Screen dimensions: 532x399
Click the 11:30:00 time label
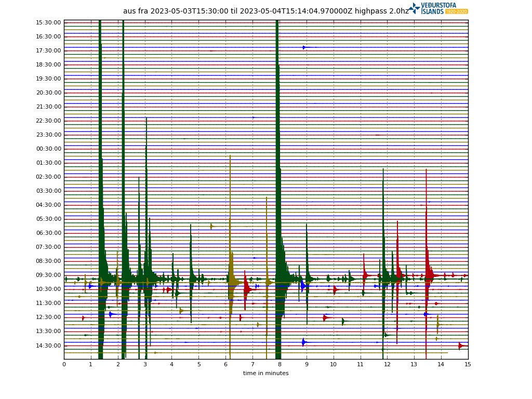(48, 303)
